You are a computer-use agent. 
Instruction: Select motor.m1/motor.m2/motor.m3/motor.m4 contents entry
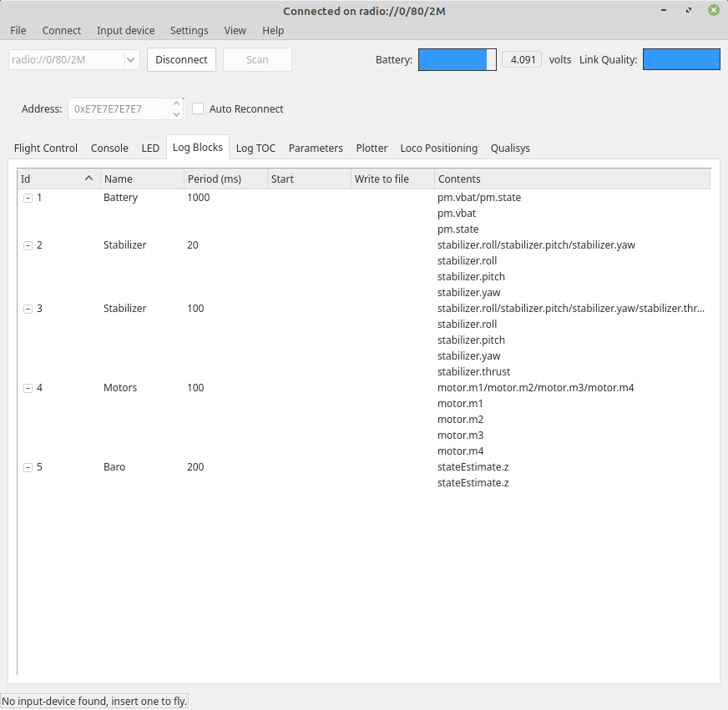click(x=535, y=388)
